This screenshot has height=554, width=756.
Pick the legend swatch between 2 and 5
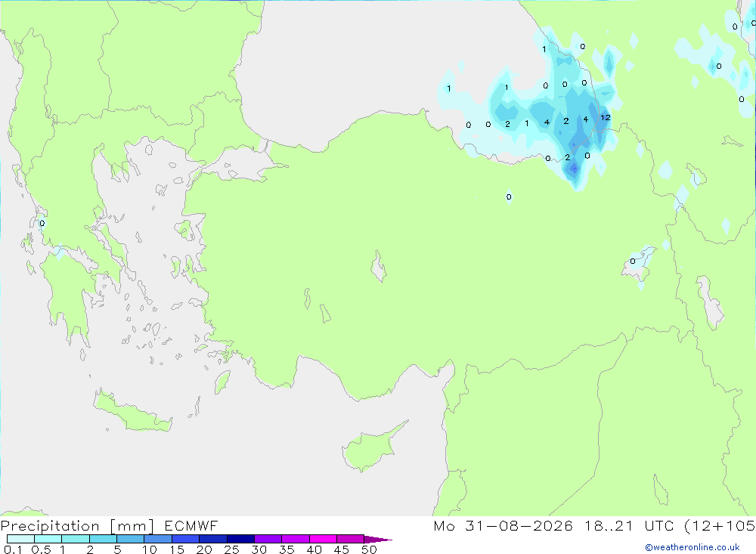coord(103,539)
